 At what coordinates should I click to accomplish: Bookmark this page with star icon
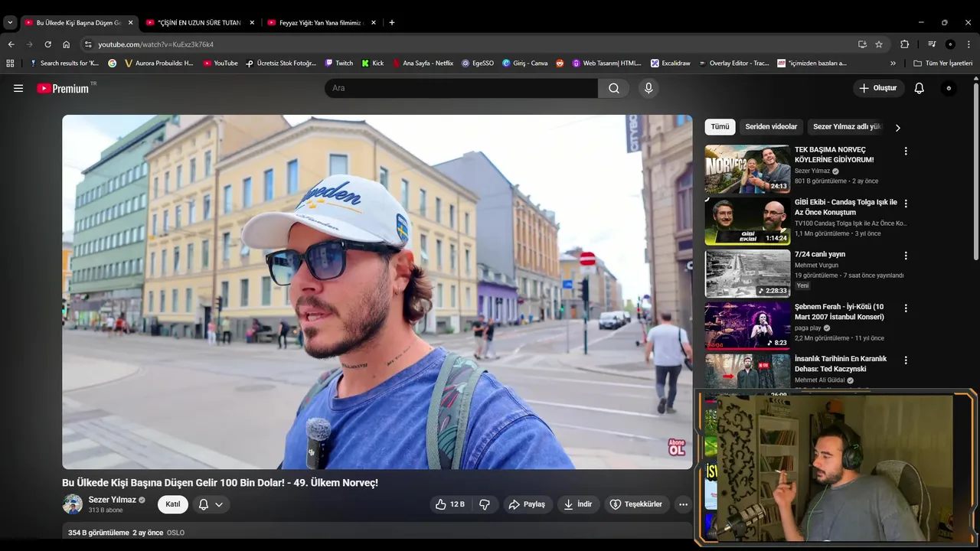(x=879, y=44)
